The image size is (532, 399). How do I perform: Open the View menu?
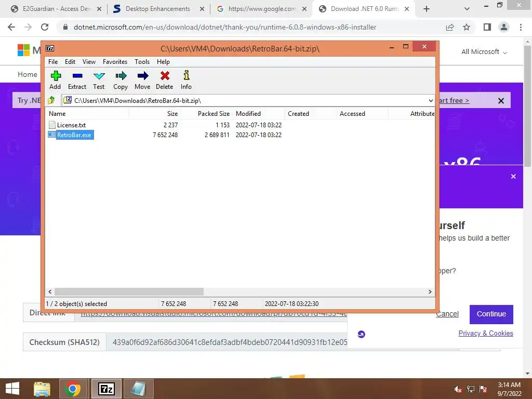pyautogui.click(x=89, y=62)
